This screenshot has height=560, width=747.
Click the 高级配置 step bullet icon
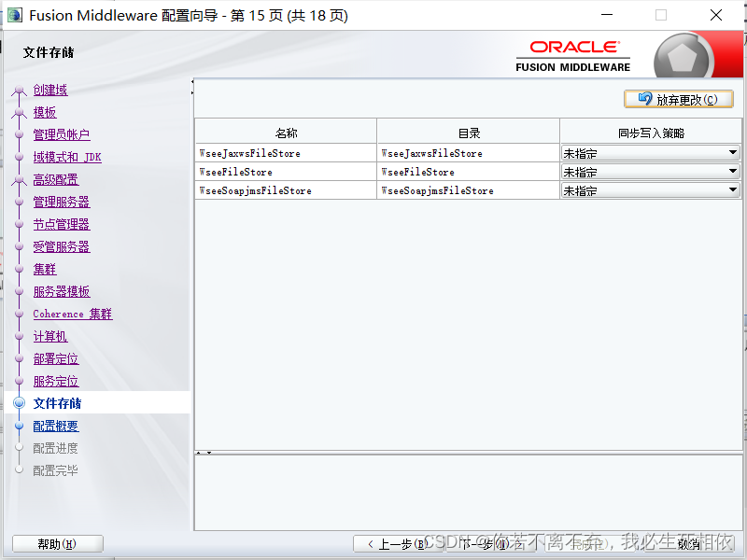19,179
